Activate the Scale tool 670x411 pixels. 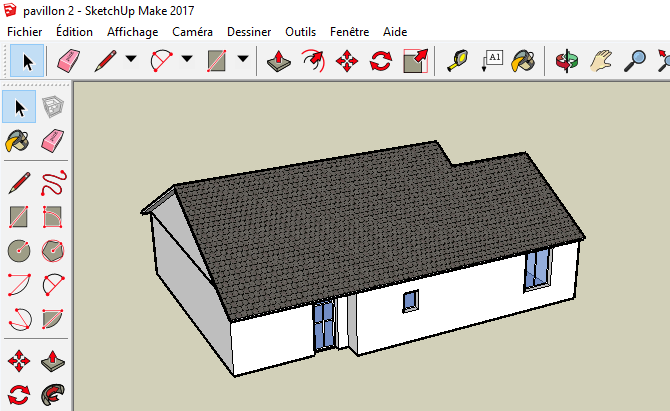click(x=415, y=62)
